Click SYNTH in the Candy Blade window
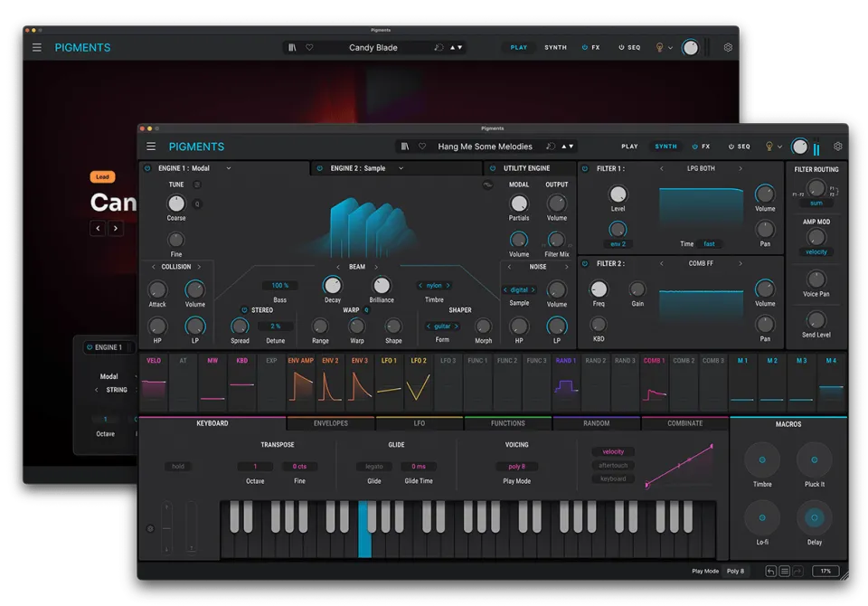This screenshot has width=868, height=606. [x=555, y=48]
